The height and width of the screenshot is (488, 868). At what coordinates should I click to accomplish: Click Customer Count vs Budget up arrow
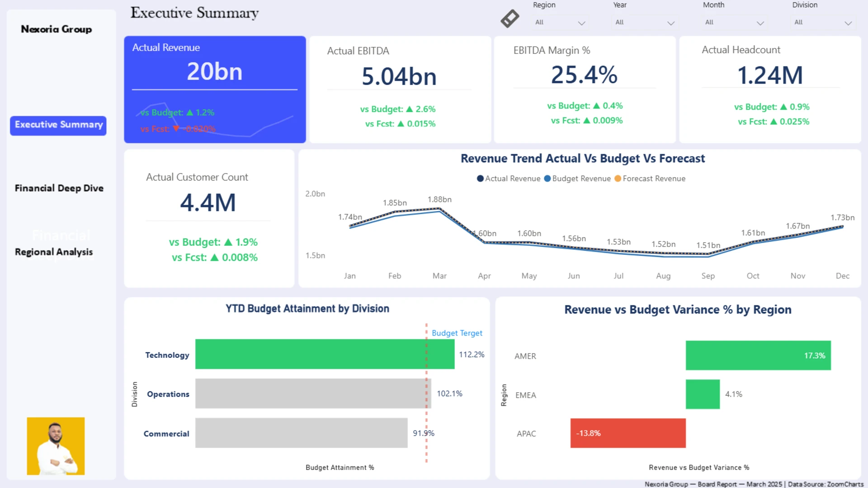[x=228, y=242]
